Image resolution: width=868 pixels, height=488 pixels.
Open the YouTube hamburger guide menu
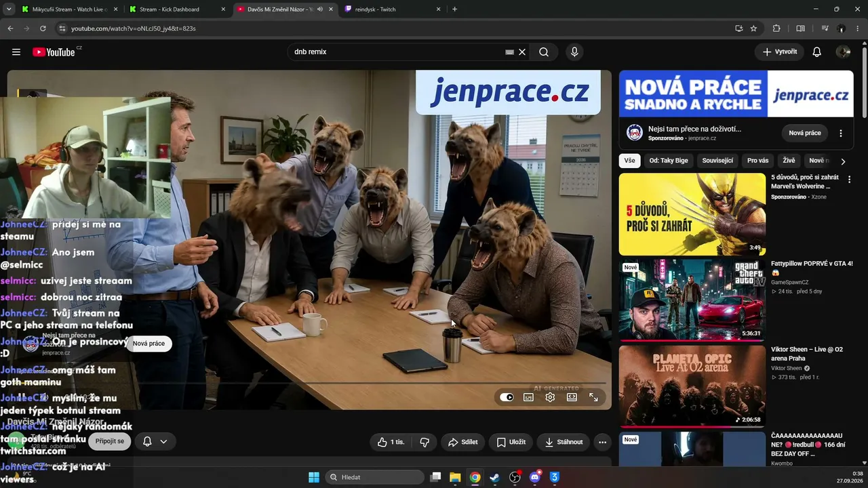[x=16, y=52]
